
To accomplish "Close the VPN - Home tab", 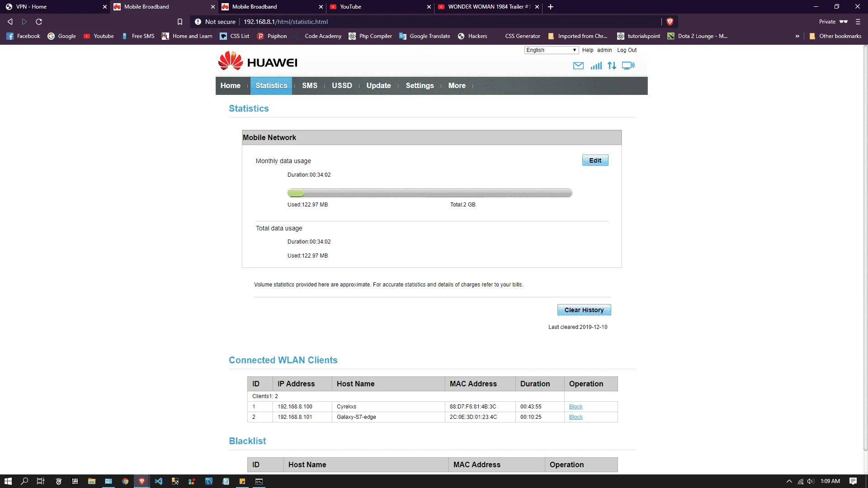I will pyautogui.click(x=105, y=7).
